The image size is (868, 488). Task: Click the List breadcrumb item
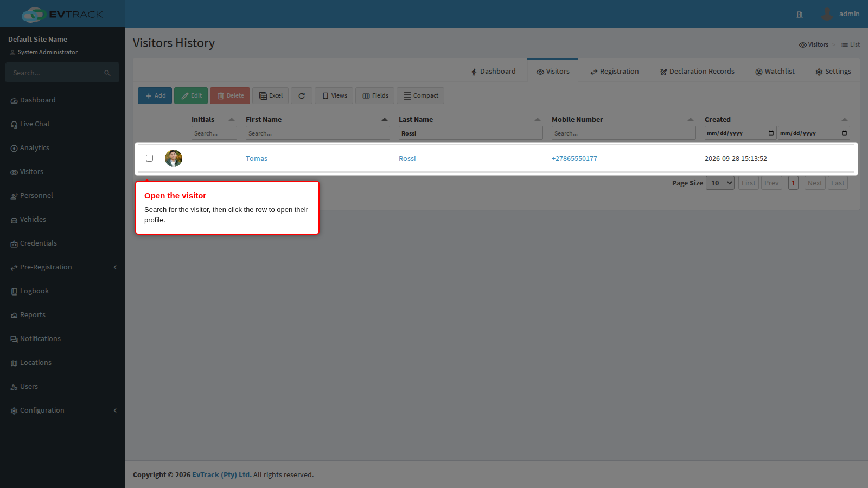coord(851,45)
